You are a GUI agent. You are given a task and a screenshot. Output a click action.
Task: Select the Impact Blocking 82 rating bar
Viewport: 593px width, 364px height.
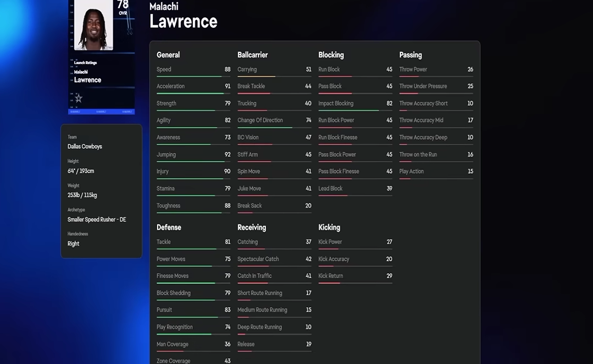pos(355,111)
